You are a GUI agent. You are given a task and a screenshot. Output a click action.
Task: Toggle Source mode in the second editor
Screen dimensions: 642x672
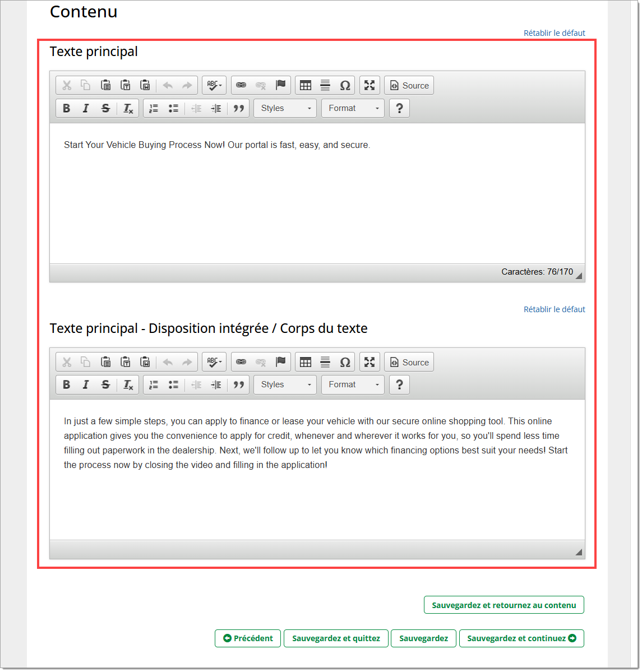click(x=409, y=362)
